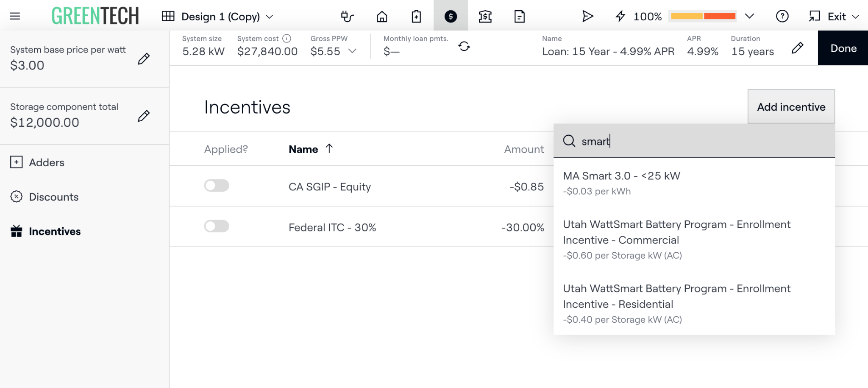Click the lightning bolt energy offset icon
This screenshot has width=868, height=388.
click(620, 16)
